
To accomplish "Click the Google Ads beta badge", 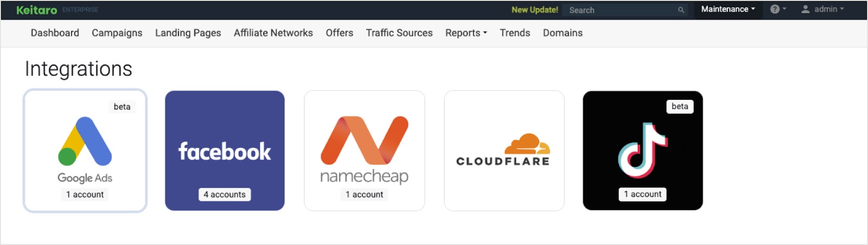I will 122,107.
